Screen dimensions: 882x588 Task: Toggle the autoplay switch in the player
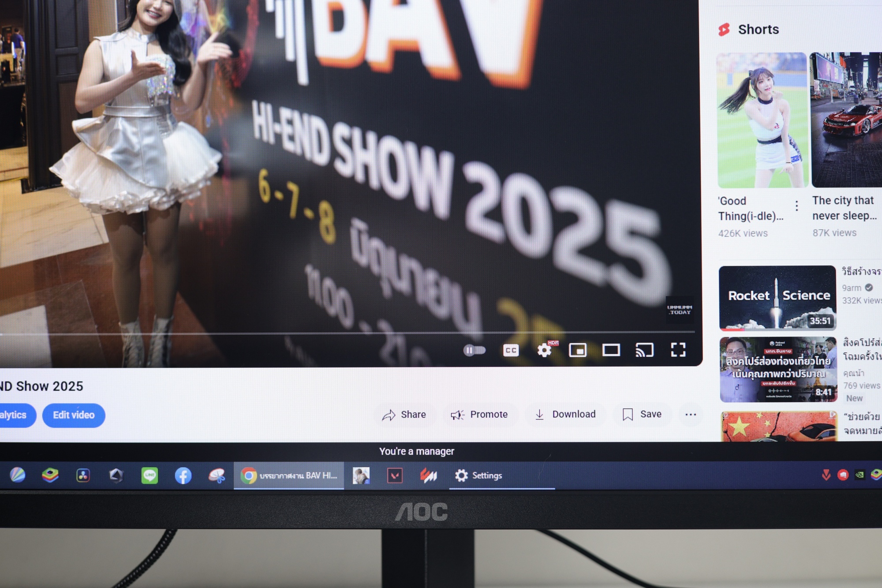click(475, 350)
